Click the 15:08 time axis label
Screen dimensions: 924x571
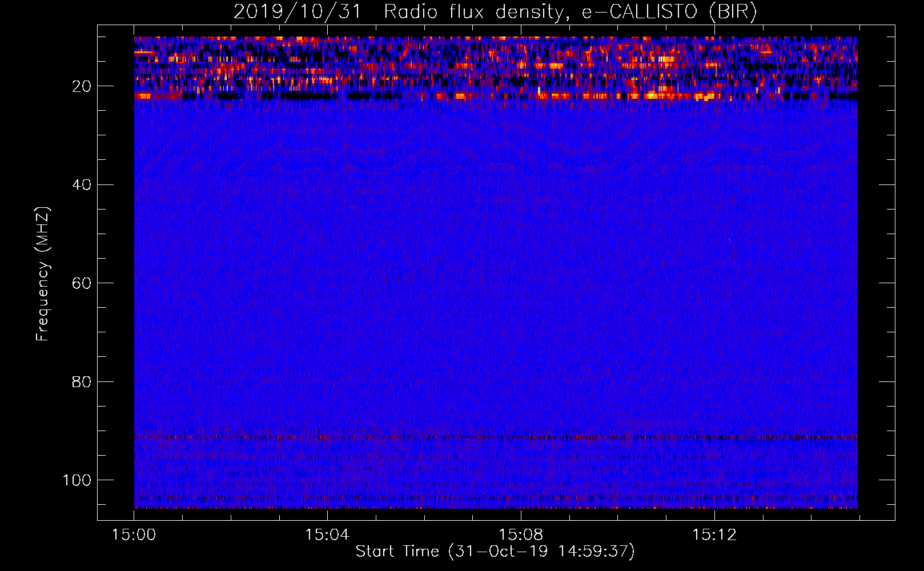[520, 535]
